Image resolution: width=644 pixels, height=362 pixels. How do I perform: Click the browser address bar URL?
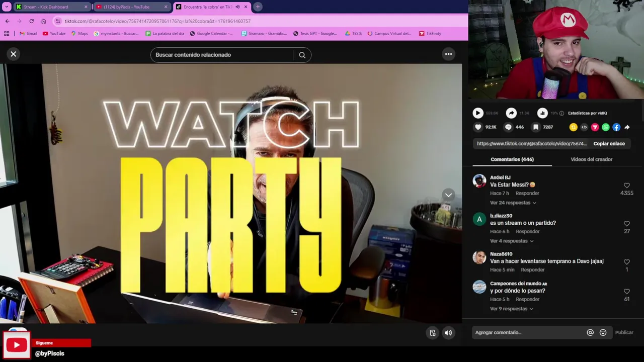[x=157, y=21]
